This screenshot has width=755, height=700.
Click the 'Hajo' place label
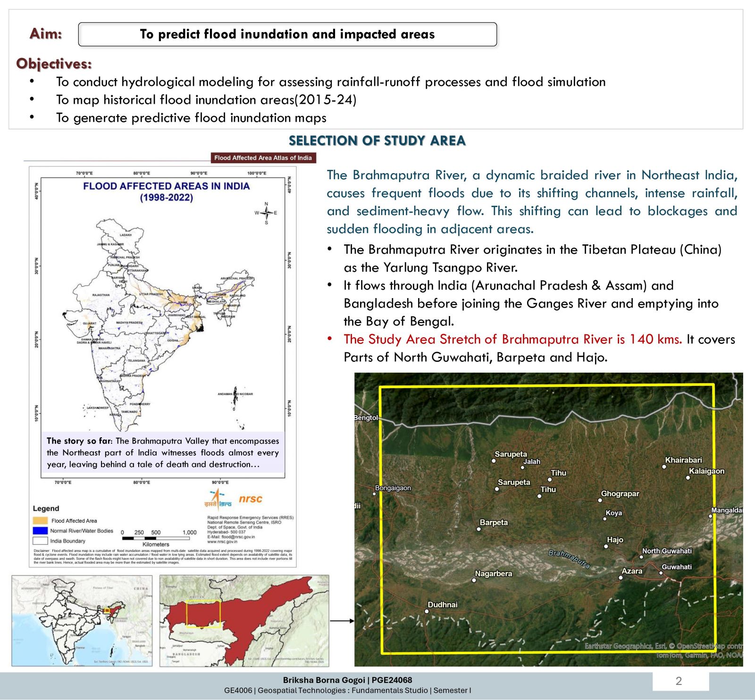(615, 540)
